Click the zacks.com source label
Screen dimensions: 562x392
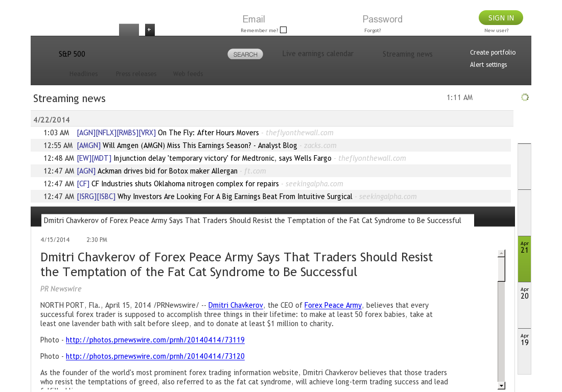point(320,145)
